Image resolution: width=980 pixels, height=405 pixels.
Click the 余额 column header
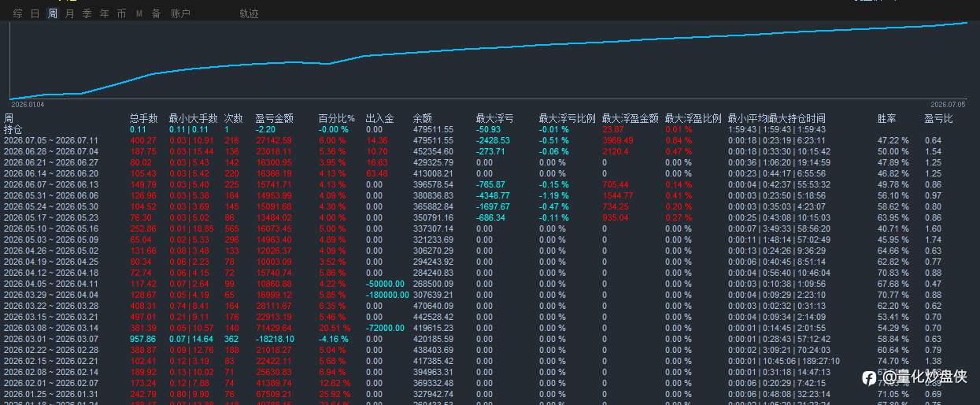tap(423, 118)
